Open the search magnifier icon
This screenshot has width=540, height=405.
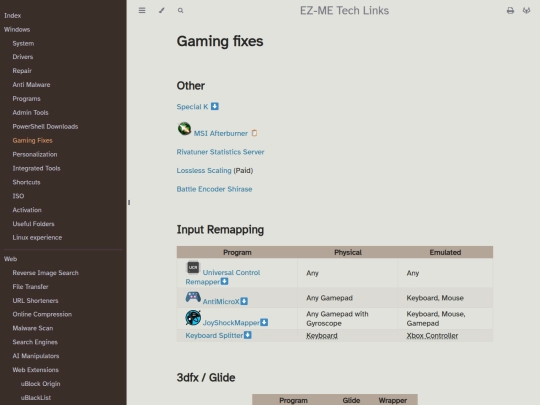(x=180, y=11)
